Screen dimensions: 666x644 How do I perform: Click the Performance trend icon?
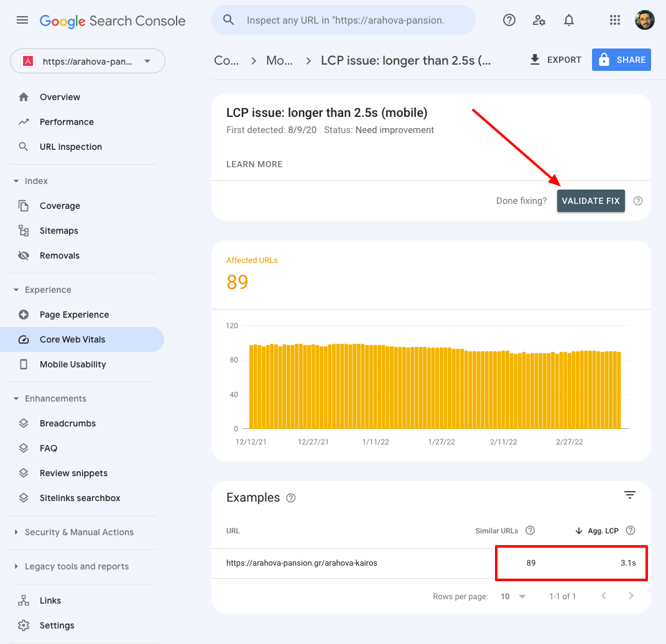[24, 122]
